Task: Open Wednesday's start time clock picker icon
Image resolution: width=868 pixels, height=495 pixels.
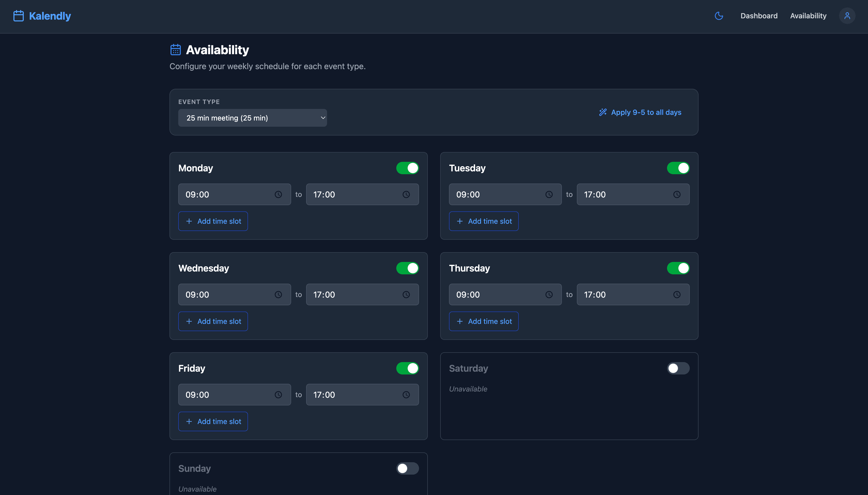Action: tap(278, 294)
